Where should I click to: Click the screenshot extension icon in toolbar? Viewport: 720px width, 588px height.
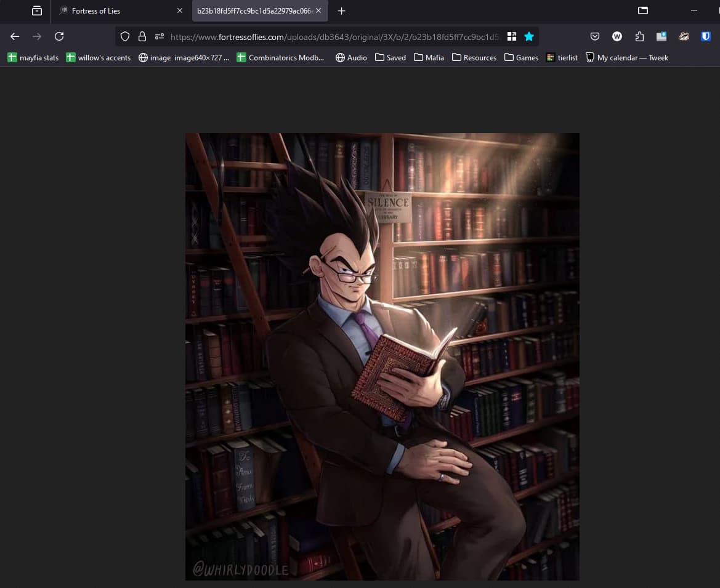pos(661,37)
